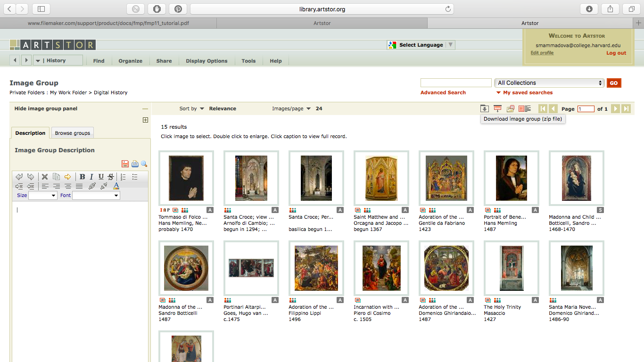Toggle strikethrough formatting
The width and height of the screenshot is (644, 362).
point(111,177)
